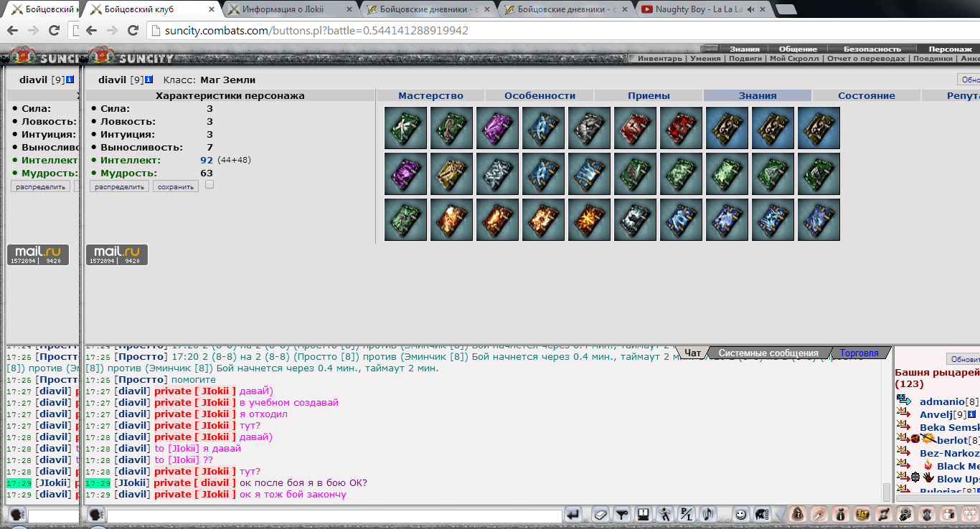
Task: Click the распределить button in front window
Action: pyautogui.click(x=119, y=186)
